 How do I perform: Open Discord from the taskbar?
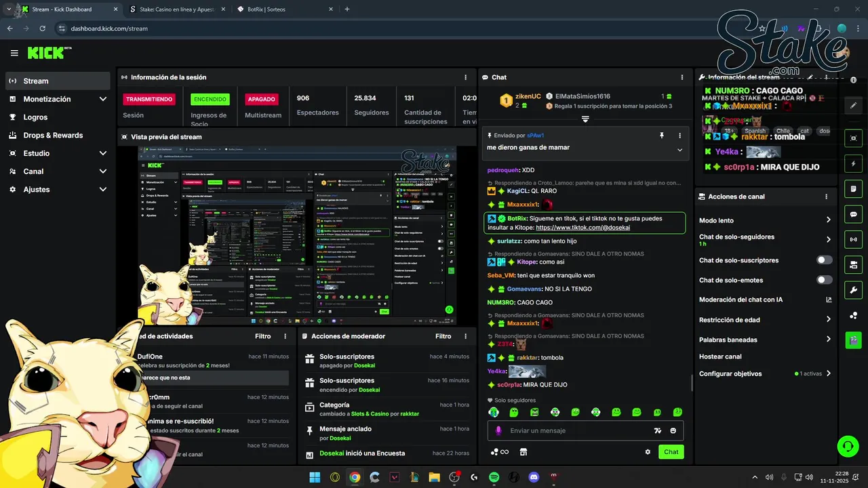click(534, 477)
